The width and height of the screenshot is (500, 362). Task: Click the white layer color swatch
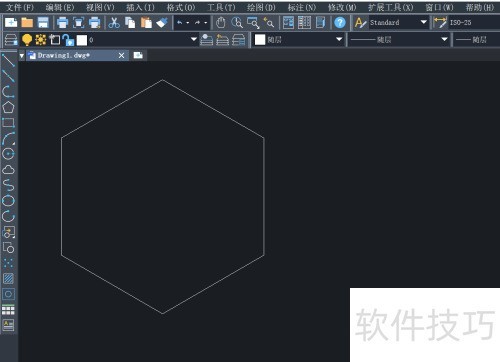[82, 40]
